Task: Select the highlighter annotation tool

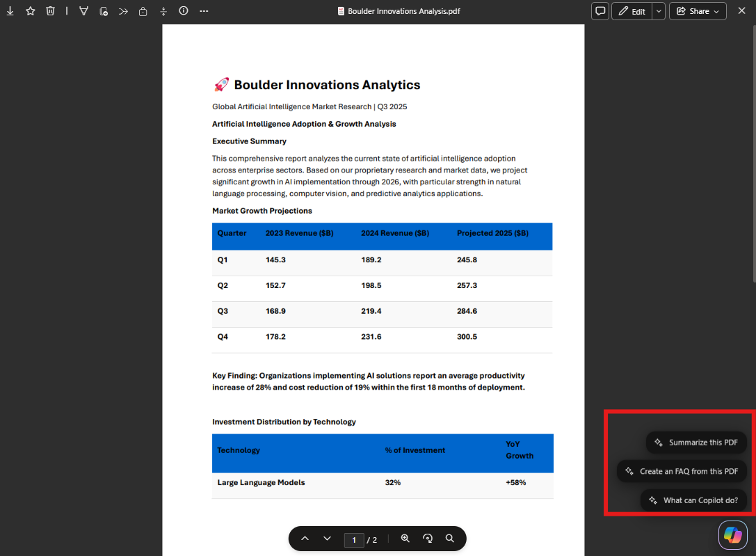Action: coord(83,11)
